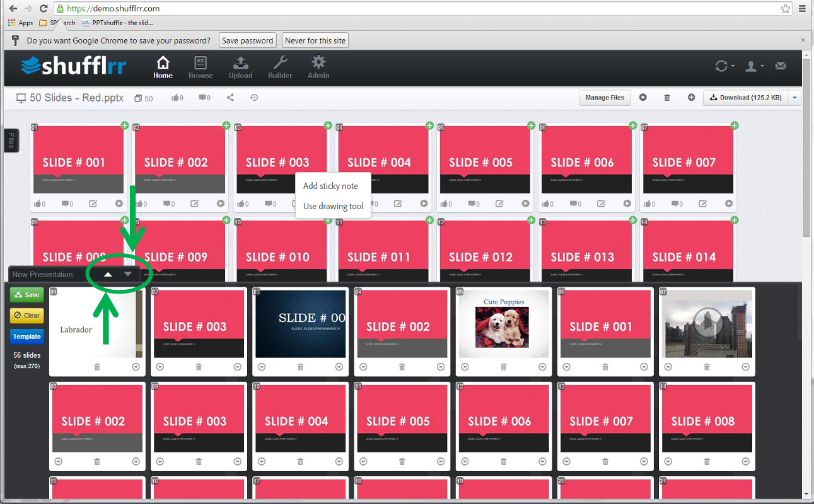This screenshot has width=814, height=504.
Task: Bookmark page with star icon
Action: click(x=785, y=9)
